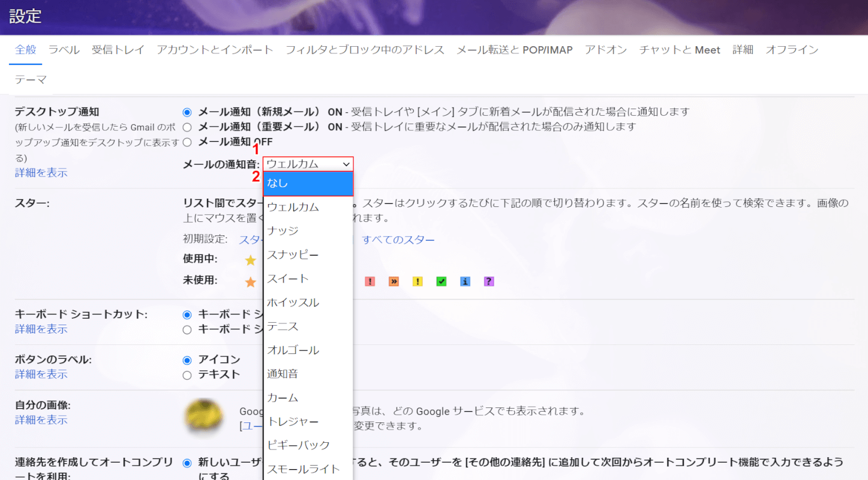This screenshot has width=868, height=480.
Task: Open メール転送と POP/IMAP tab
Action: (515, 50)
